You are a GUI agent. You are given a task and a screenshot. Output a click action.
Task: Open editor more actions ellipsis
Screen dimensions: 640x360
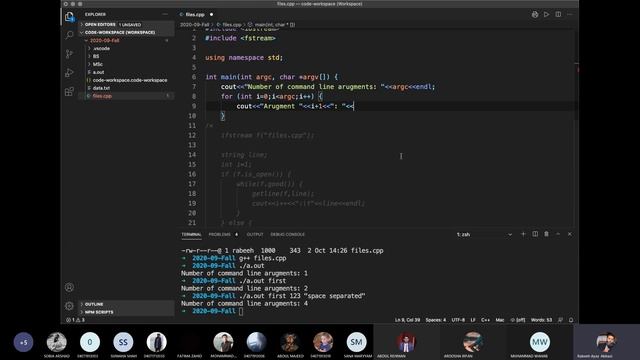point(570,14)
